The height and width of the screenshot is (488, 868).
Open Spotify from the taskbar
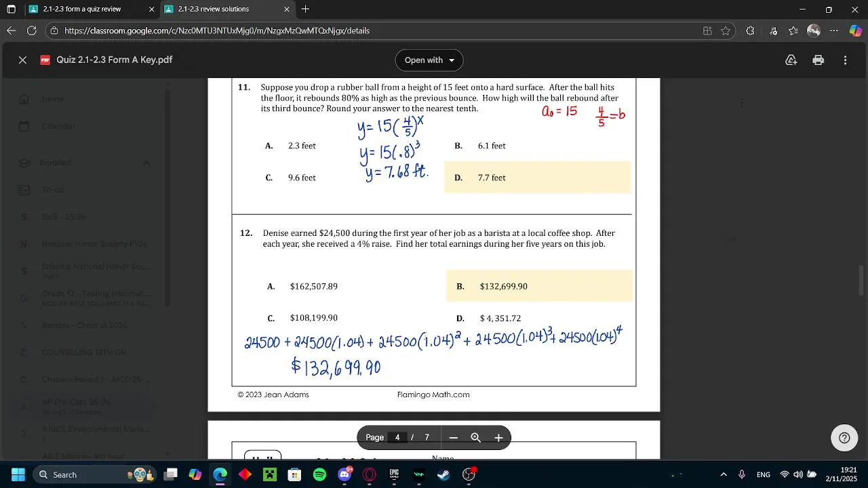(x=319, y=474)
